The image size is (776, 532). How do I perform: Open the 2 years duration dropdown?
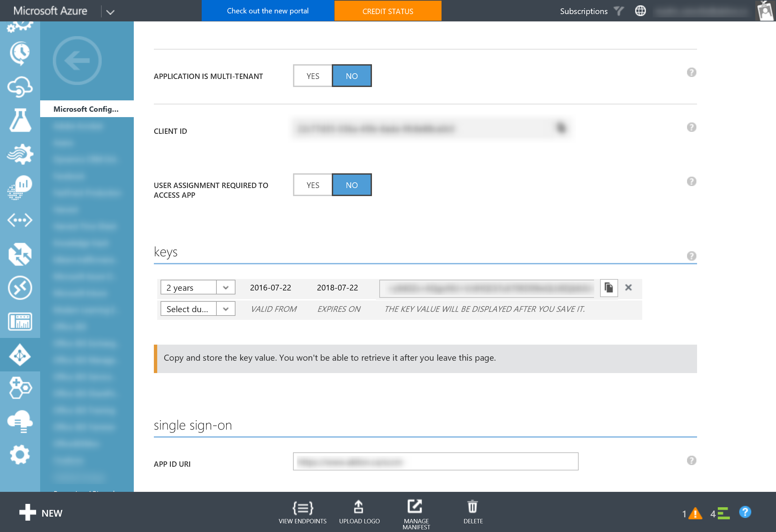pyautogui.click(x=226, y=287)
